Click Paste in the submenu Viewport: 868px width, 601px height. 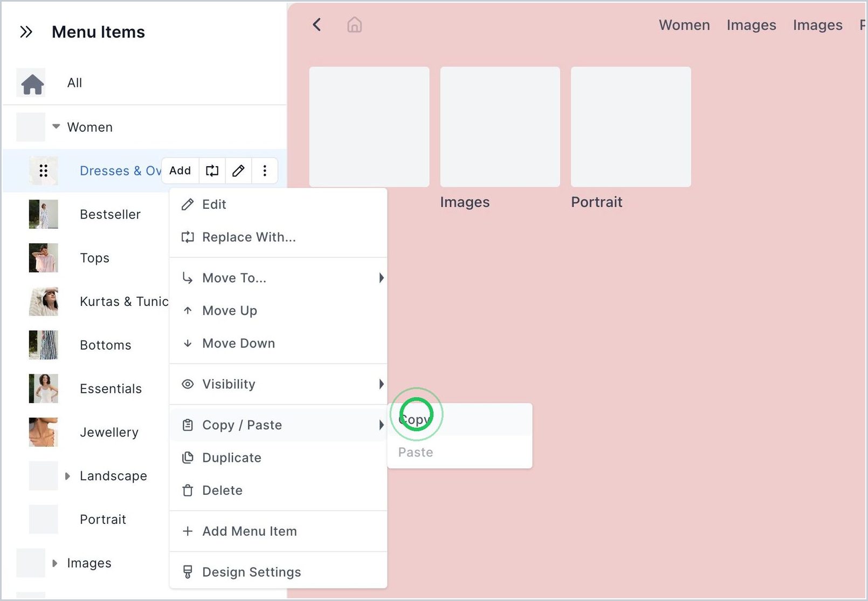460,452
